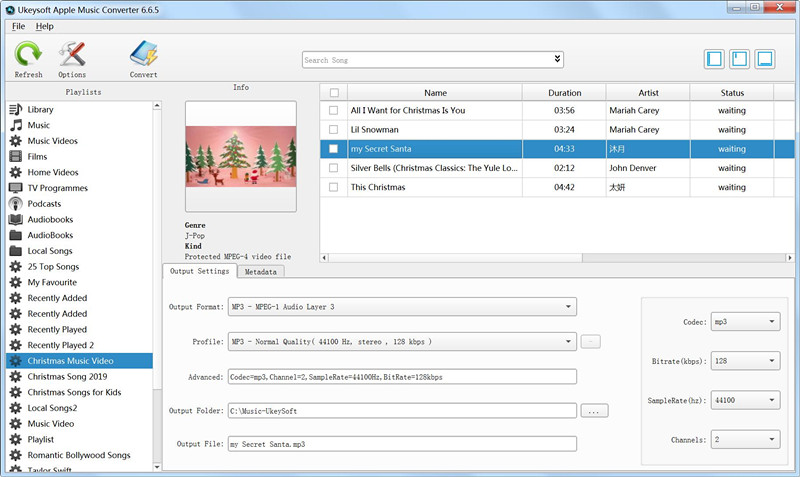Click the browse button next to Output Folder
800x477 pixels.
pyautogui.click(x=594, y=411)
